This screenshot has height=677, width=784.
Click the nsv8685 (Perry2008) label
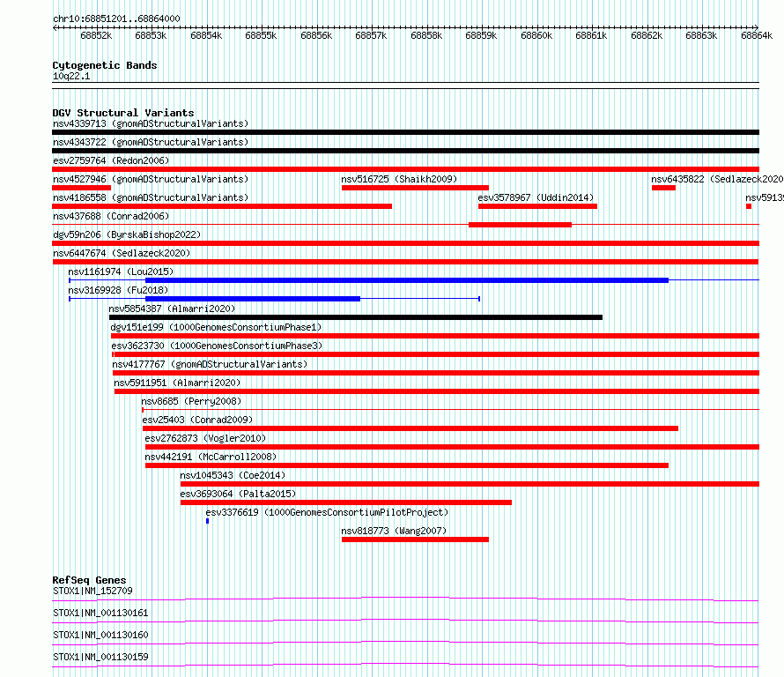[191, 401]
